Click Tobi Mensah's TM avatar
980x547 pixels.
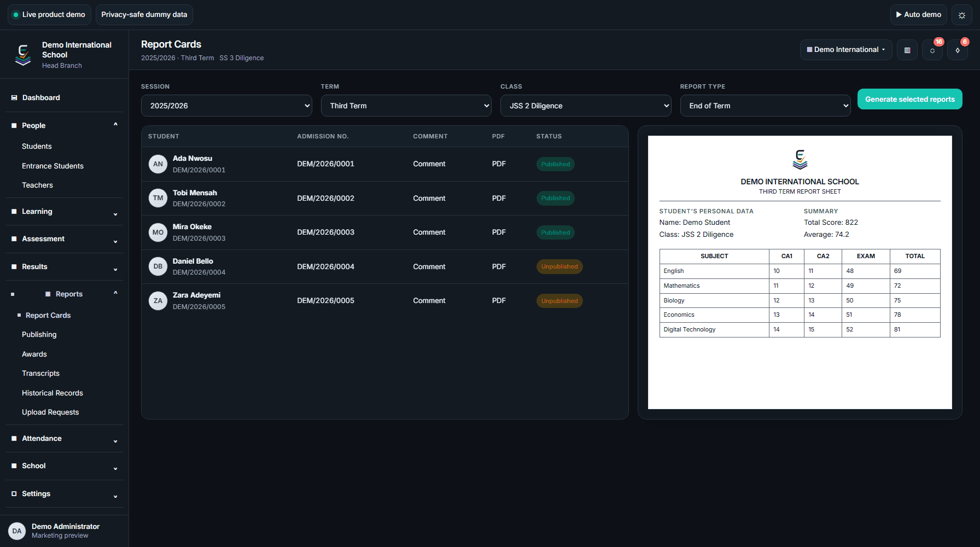(158, 198)
